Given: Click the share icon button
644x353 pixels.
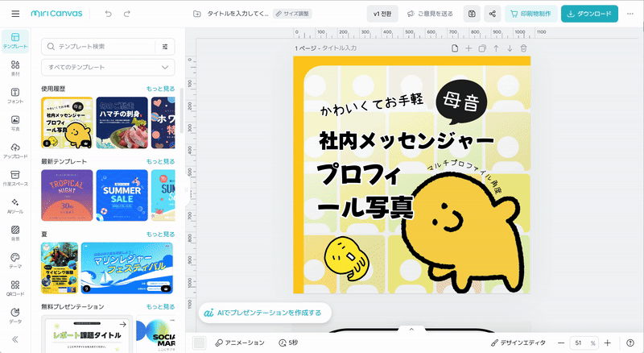Looking at the screenshot, I should pyautogui.click(x=492, y=14).
